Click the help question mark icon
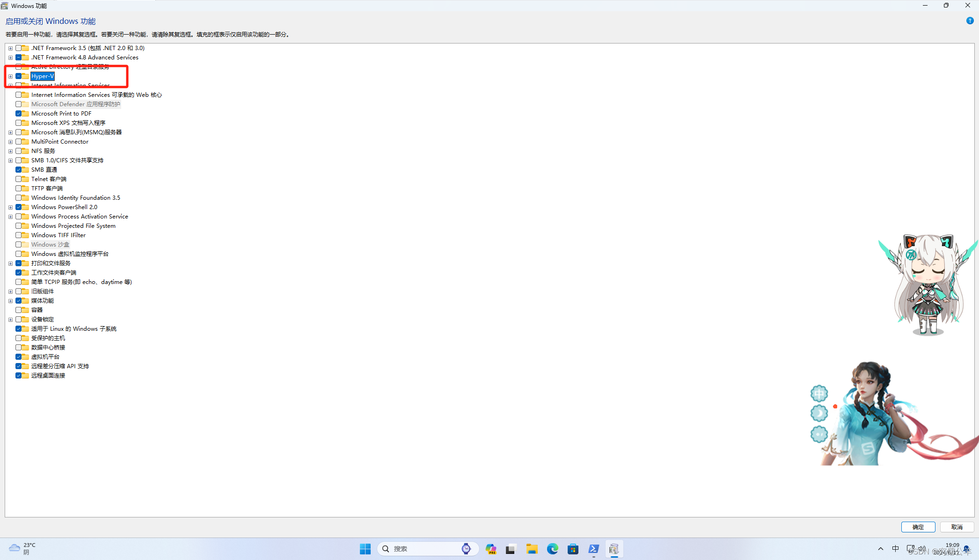The height and width of the screenshot is (560, 979). coord(970,21)
